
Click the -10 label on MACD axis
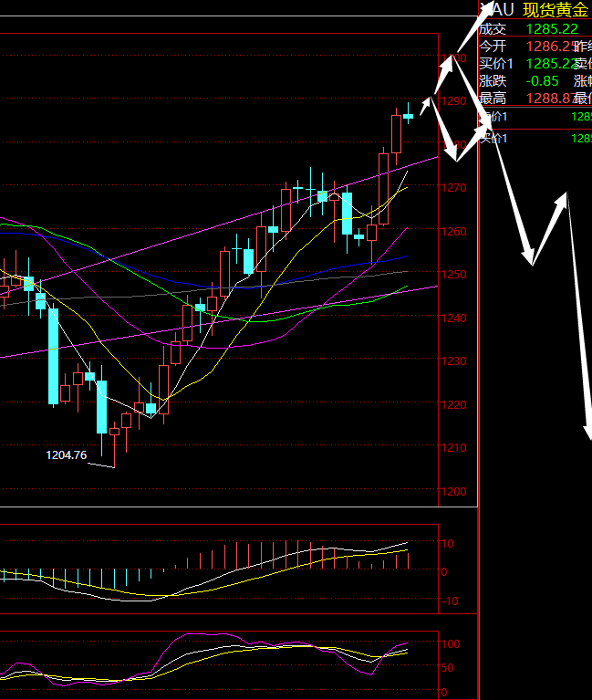pos(450,601)
